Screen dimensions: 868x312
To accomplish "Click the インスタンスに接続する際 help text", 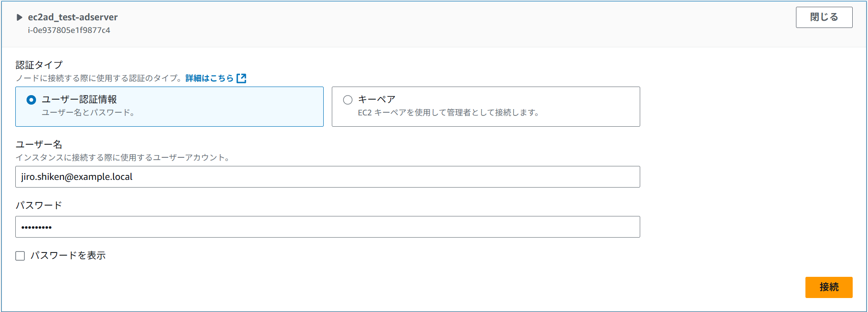I will click(123, 158).
